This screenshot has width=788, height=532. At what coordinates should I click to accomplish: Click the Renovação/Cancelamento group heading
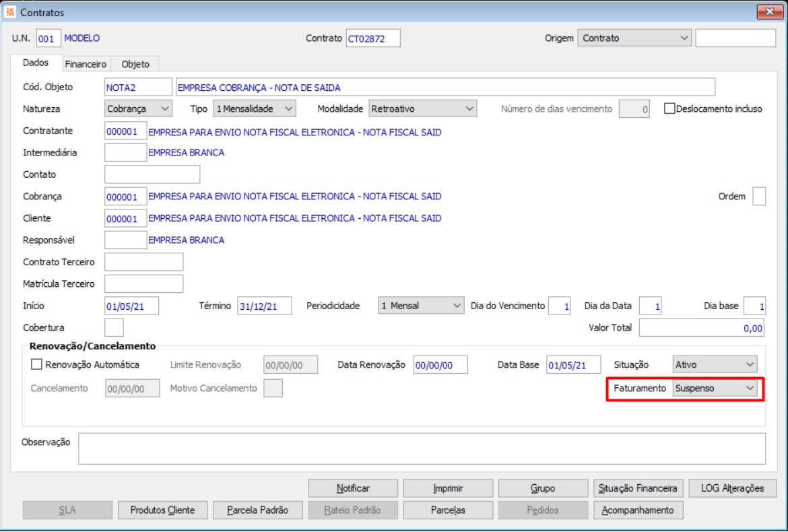[92, 345]
